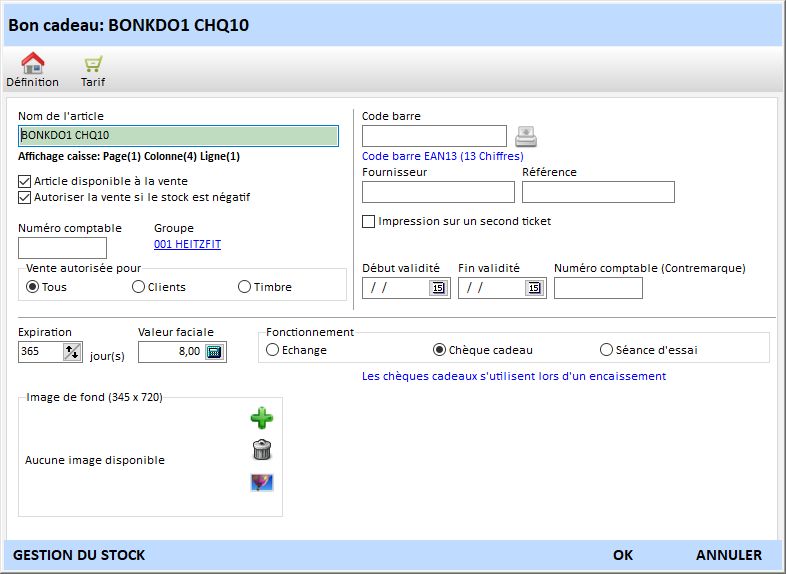Open Début validité calendar picker
This screenshot has width=786, height=574.
pos(437,288)
